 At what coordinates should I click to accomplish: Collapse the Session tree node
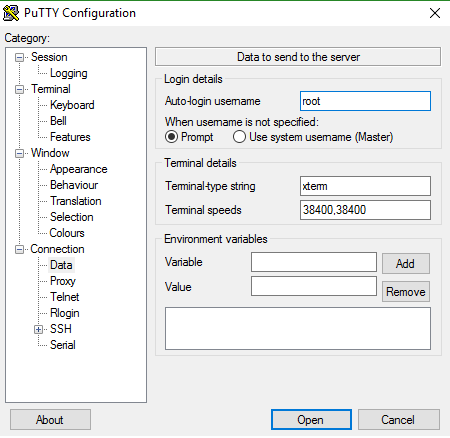(x=20, y=58)
